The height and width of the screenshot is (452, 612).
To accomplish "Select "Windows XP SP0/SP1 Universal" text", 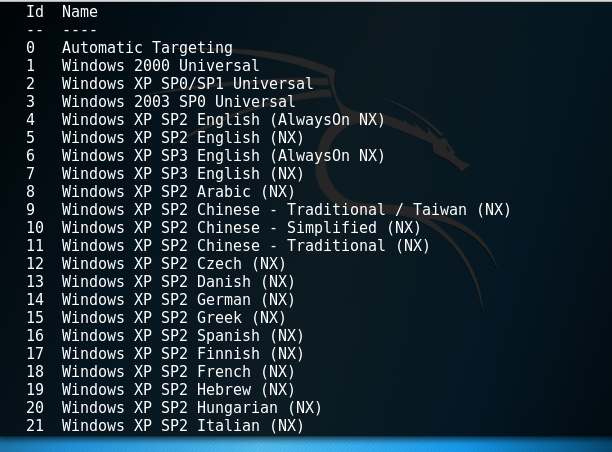I will click(187, 84).
